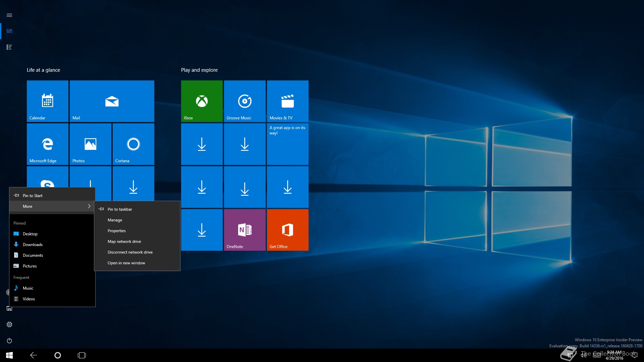Open pinned Pictures folder

52,266
